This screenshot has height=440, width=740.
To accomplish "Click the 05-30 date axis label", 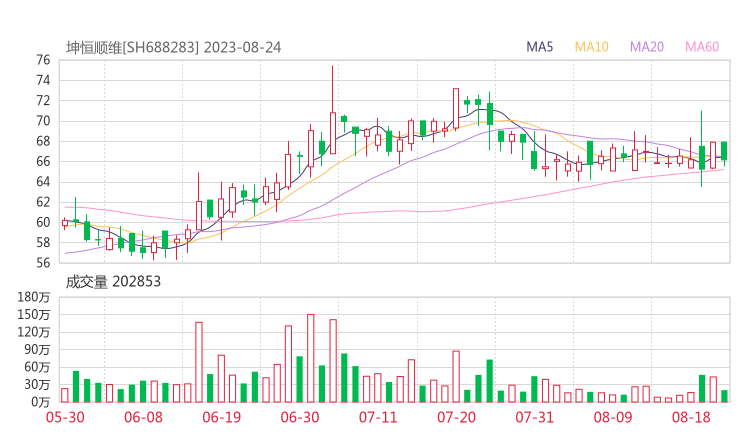I will [x=65, y=417].
